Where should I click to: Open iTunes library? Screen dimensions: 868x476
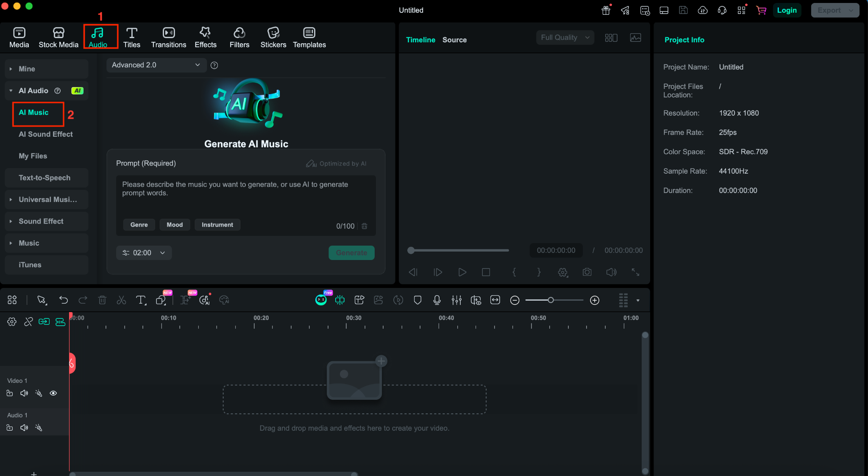click(47, 265)
